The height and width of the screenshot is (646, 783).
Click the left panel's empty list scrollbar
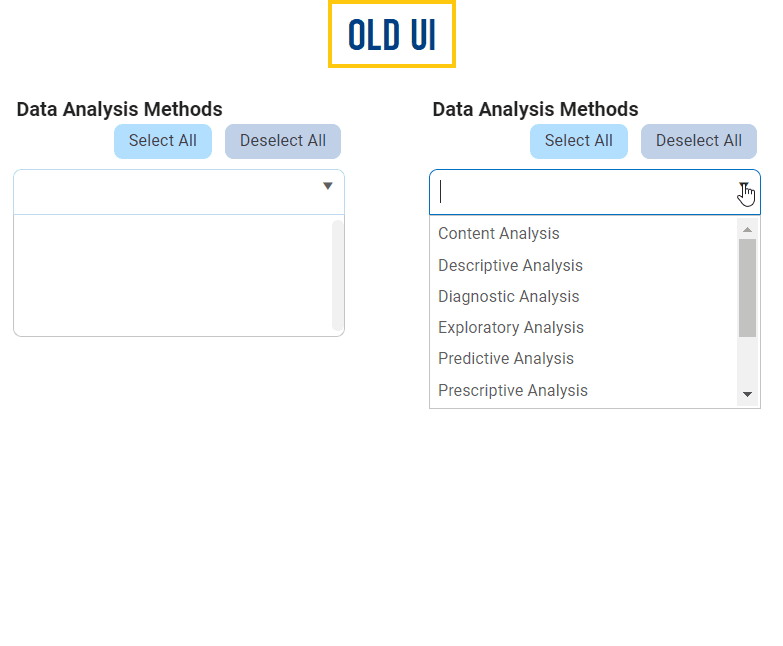(x=338, y=275)
